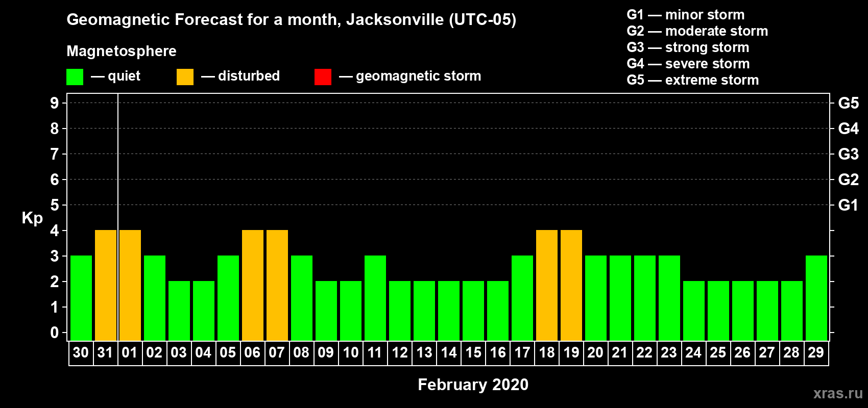This screenshot has height=408, width=868.
Task: Click date label 14 on the axis
Action: click(448, 352)
